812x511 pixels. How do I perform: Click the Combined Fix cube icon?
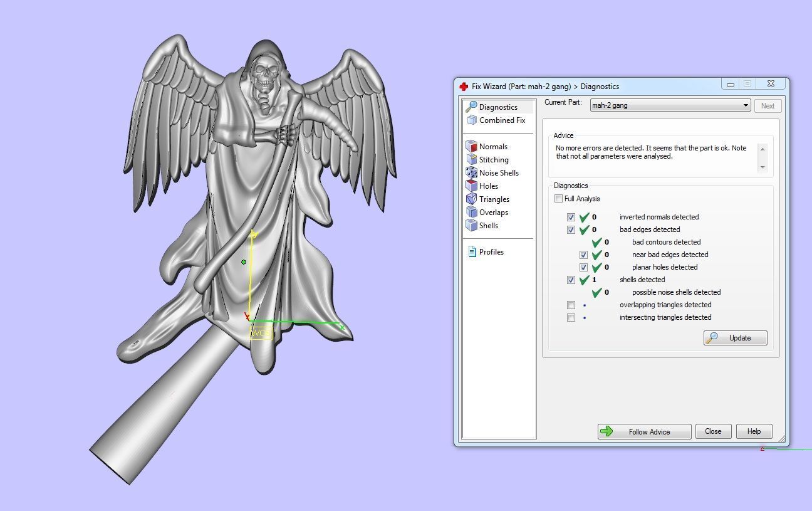tap(471, 120)
